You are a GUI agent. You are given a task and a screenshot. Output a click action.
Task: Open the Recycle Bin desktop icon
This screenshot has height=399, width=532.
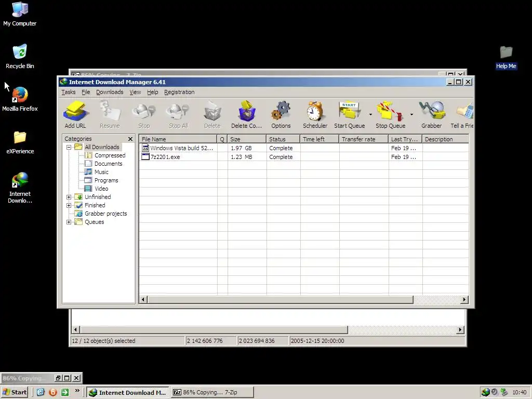click(x=20, y=56)
